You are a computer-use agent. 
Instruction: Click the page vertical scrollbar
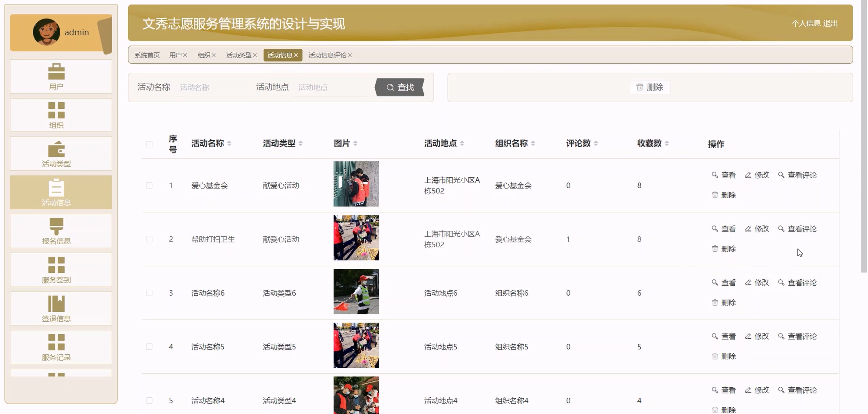(864, 136)
